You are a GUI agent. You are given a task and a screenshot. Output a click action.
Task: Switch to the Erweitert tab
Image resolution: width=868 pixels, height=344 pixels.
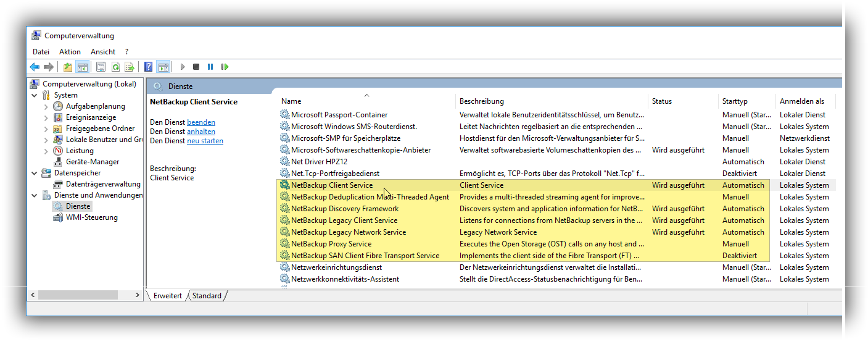168,296
